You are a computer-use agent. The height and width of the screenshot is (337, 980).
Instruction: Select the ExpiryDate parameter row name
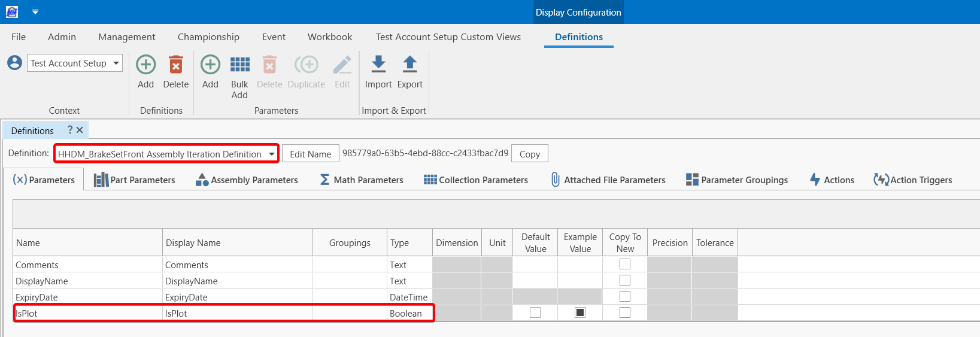(x=37, y=297)
